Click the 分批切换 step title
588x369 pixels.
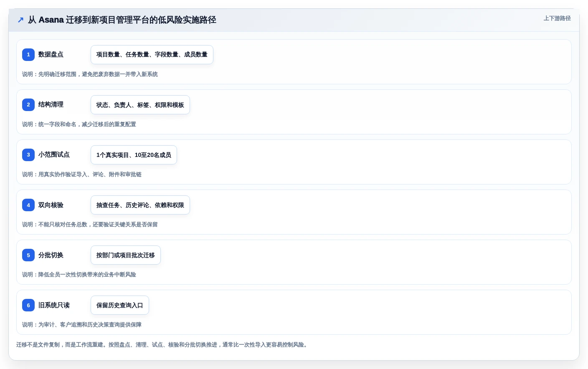coord(51,255)
